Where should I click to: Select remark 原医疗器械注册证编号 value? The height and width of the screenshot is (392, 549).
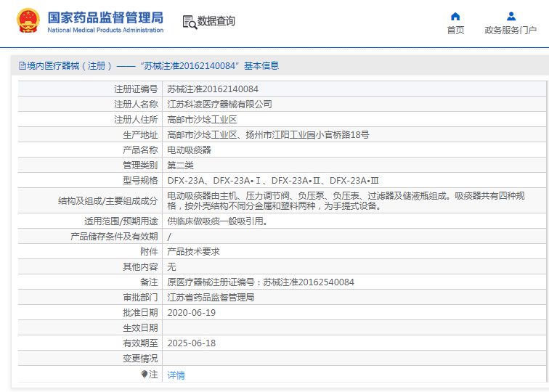click(x=261, y=282)
